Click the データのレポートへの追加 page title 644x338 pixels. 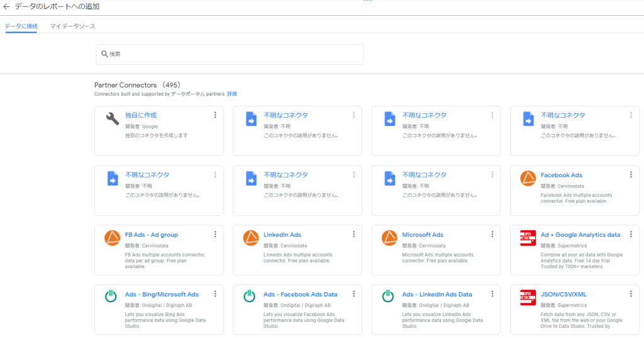[57, 6]
